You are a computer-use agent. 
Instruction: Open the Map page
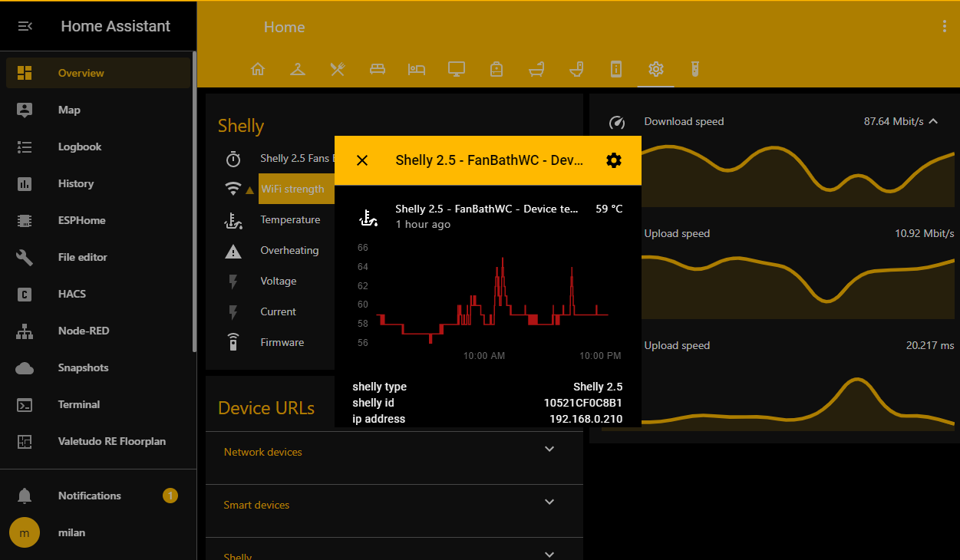[x=98, y=110]
